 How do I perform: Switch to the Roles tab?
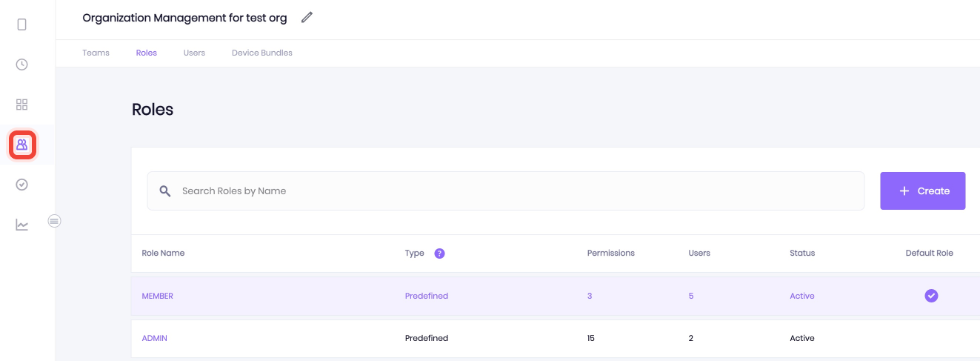147,53
